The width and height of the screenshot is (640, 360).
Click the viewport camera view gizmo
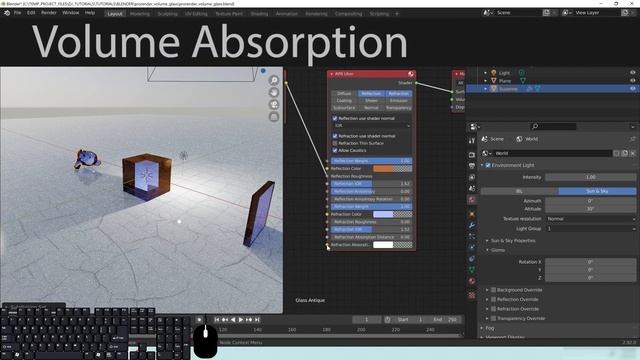click(x=274, y=105)
